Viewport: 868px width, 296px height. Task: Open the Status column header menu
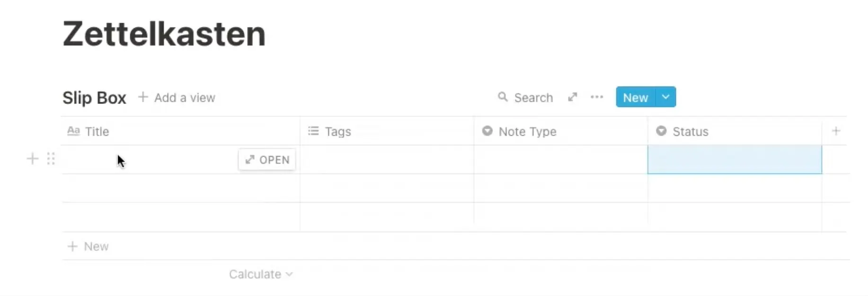point(690,131)
